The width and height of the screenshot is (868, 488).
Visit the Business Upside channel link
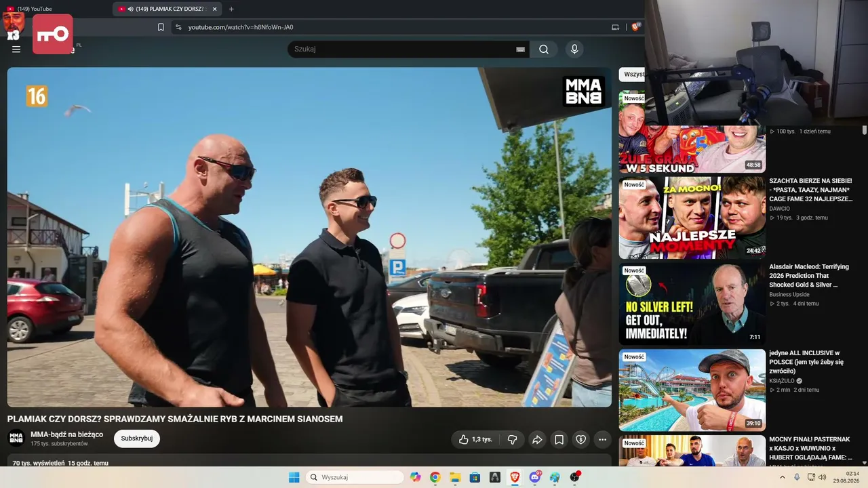coord(789,295)
